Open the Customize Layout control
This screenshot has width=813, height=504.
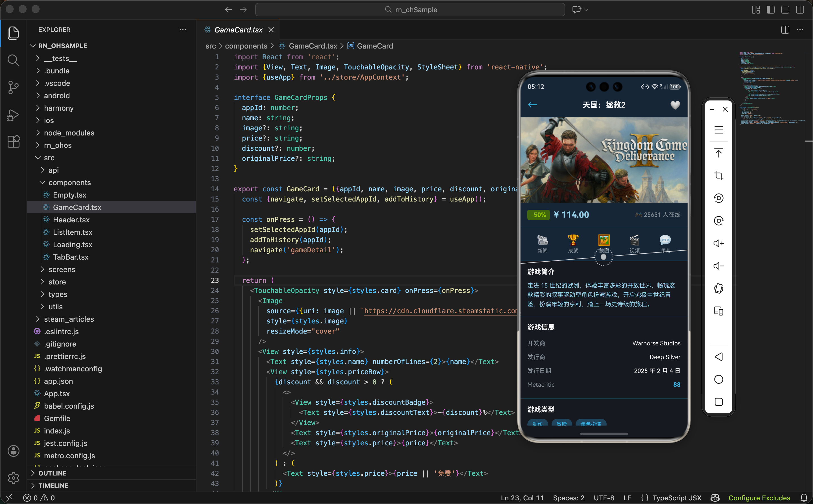tap(756, 10)
